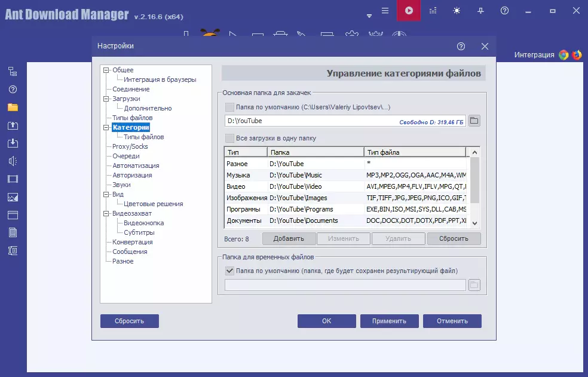
Task: Click the pin window icon
Action: click(481, 11)
